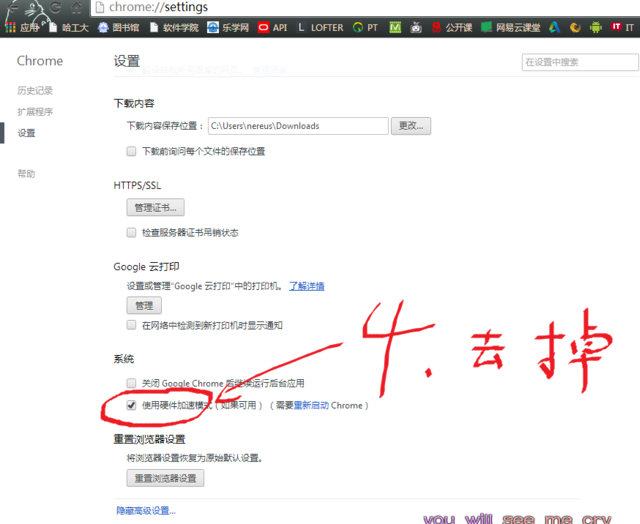Click the 重置浏览器设置 button
Viewport: 640px width, 524px height.
point(165,478)
